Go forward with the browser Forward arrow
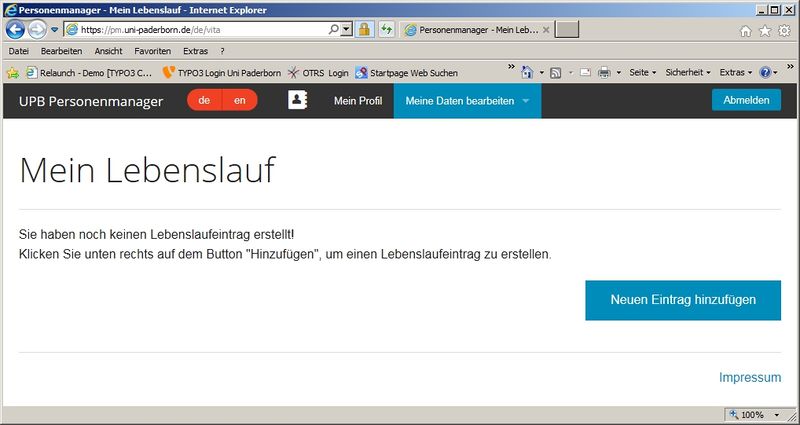 (37, 30)
